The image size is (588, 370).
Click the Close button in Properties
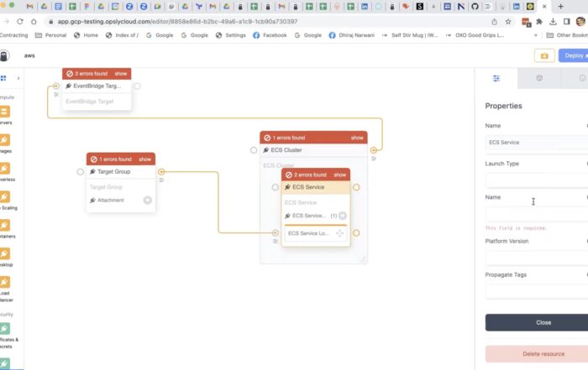click(537, 322)
